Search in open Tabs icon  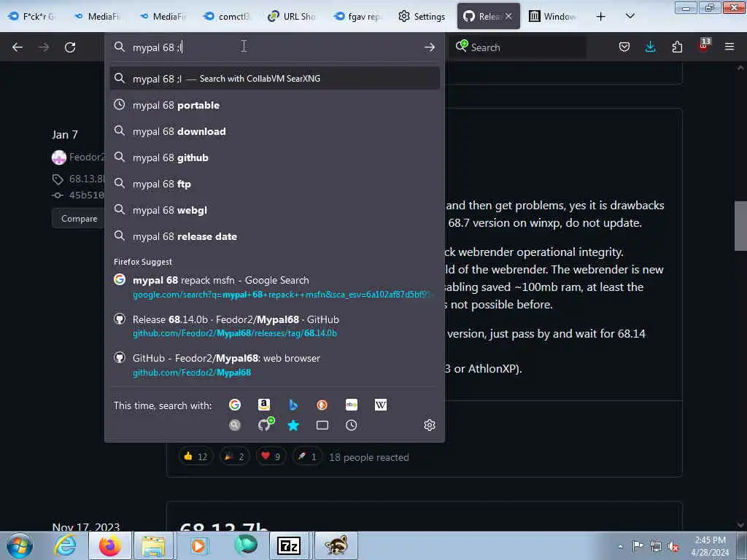pyautogui.click(x=322, y=425)
